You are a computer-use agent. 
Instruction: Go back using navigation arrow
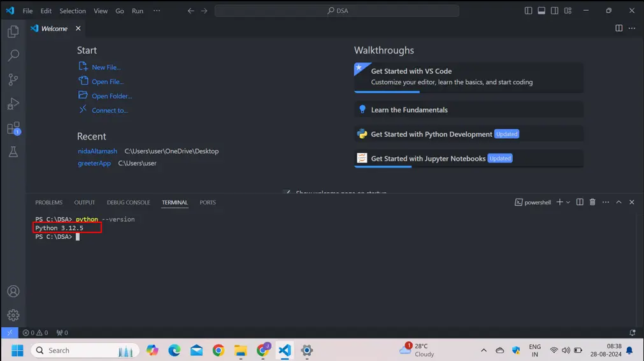190,11
